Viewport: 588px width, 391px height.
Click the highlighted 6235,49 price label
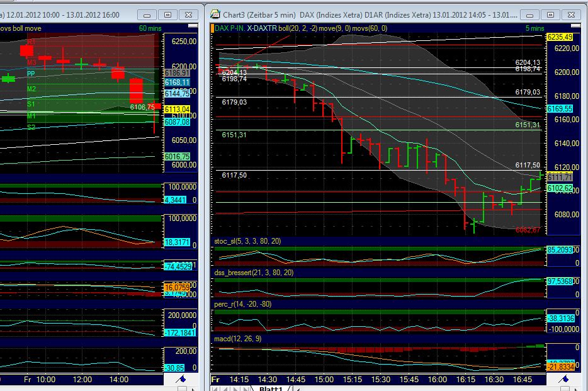pos(559,38)
